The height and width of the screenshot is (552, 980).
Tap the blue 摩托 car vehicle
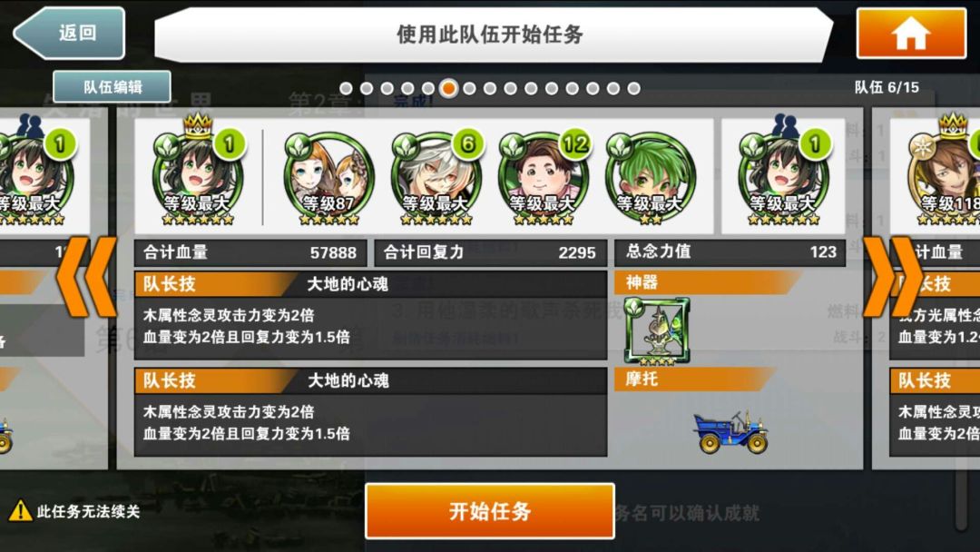[730, 432]
